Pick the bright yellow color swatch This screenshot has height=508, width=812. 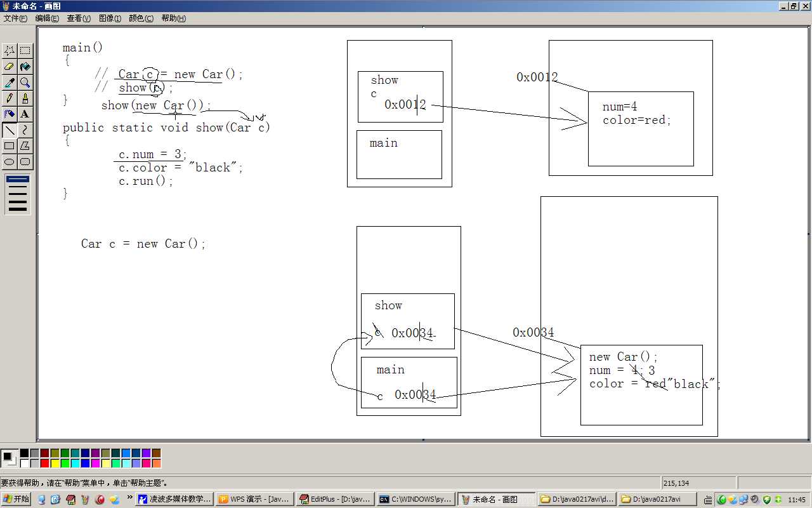(x=55, y=464)
